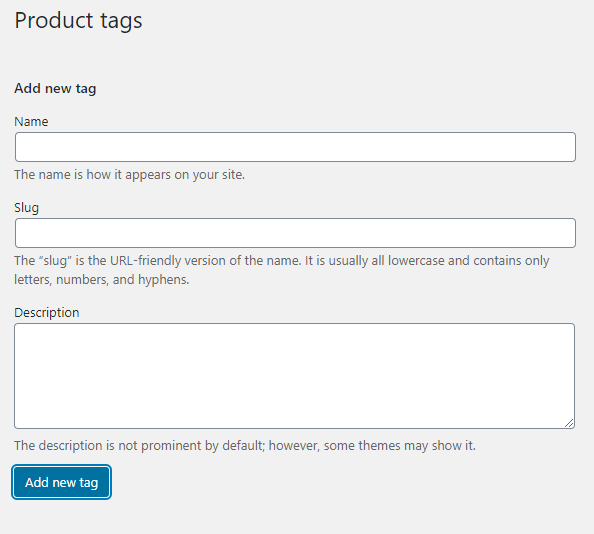Click the Product tags page heading
Viewport: 594px width, 534px height.
coord(78,20)
